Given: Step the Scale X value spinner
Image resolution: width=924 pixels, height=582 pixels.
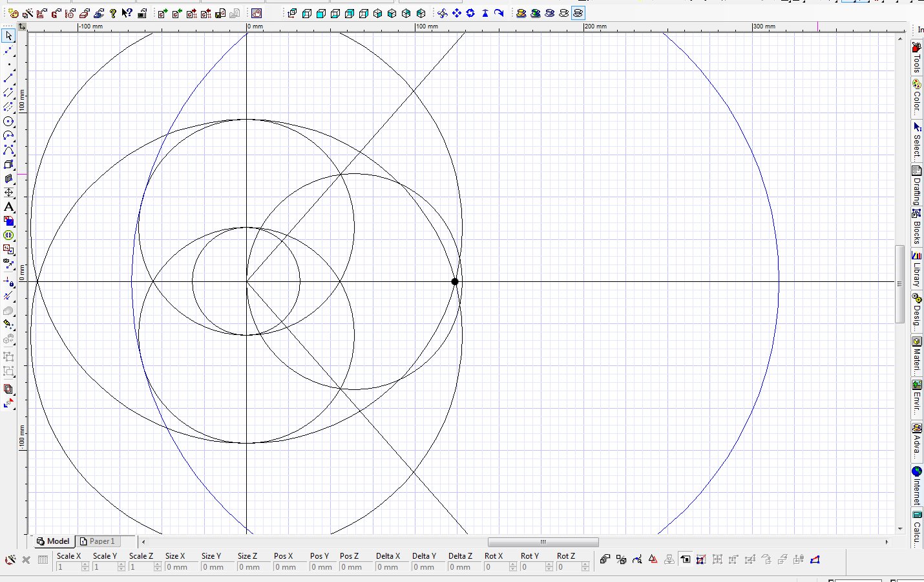Looking at the screenshot, I should [85, 567].
